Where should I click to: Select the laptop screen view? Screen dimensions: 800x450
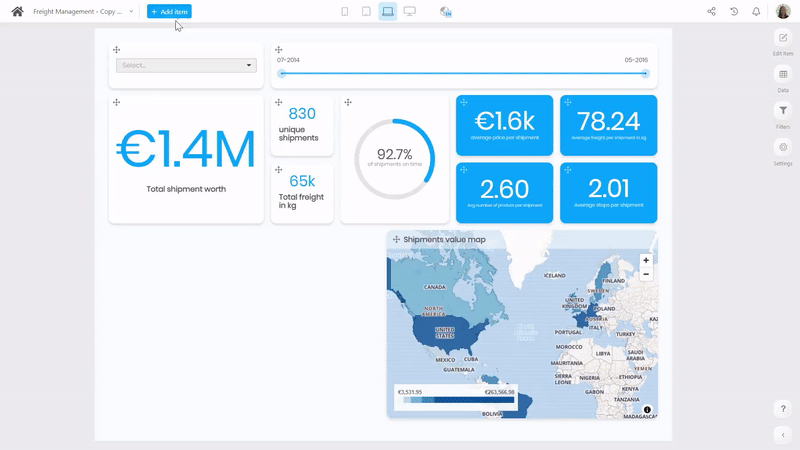coord(387,11)
